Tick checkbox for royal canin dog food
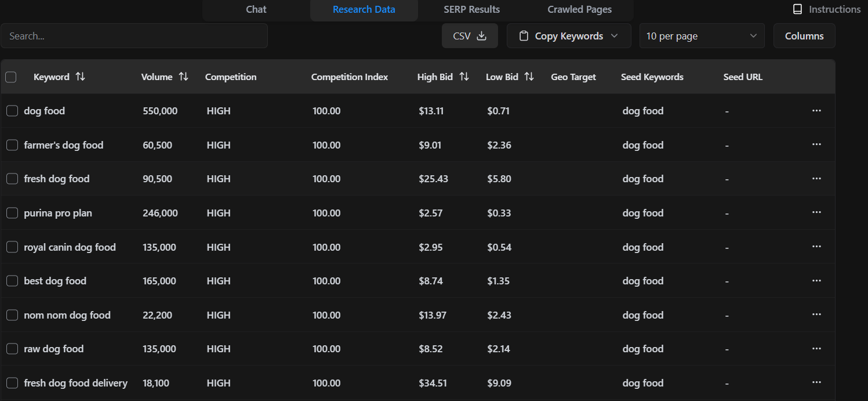 click(x=12, y=247)
